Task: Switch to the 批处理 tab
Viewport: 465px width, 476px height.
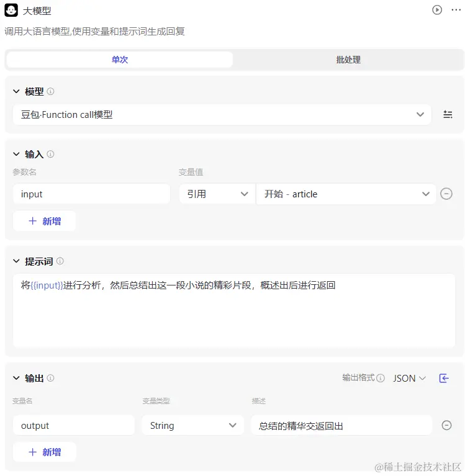Action: (348, 60)
